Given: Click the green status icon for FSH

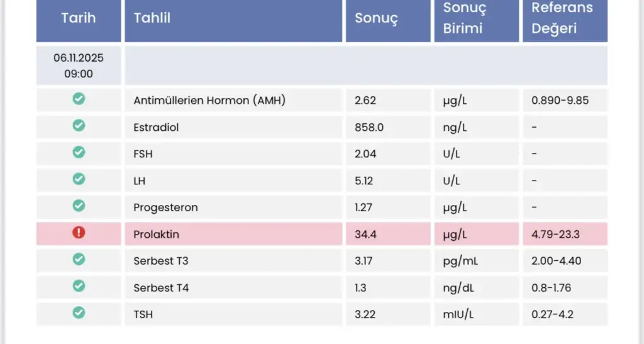Looking at the screenshot, I should [79, 152].
